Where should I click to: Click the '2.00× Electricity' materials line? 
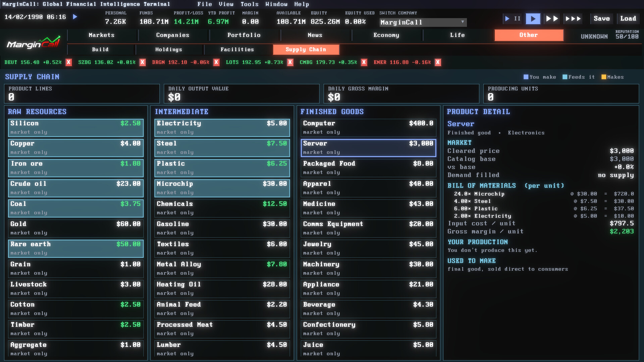coord(544,216)
